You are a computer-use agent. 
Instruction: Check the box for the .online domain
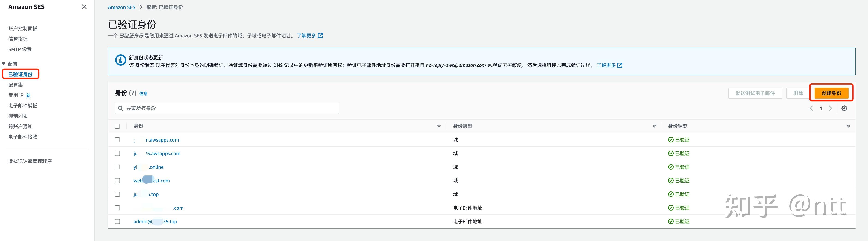point(117,167)
